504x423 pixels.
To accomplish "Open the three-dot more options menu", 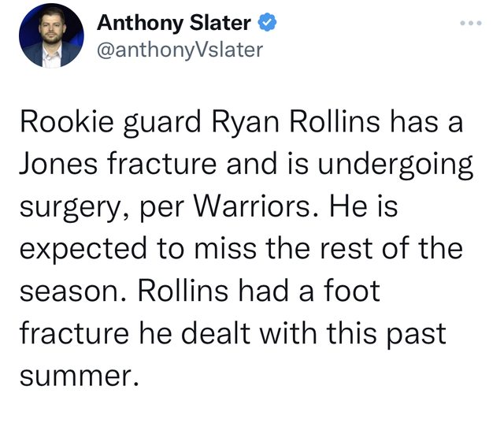I will (471, 23).
